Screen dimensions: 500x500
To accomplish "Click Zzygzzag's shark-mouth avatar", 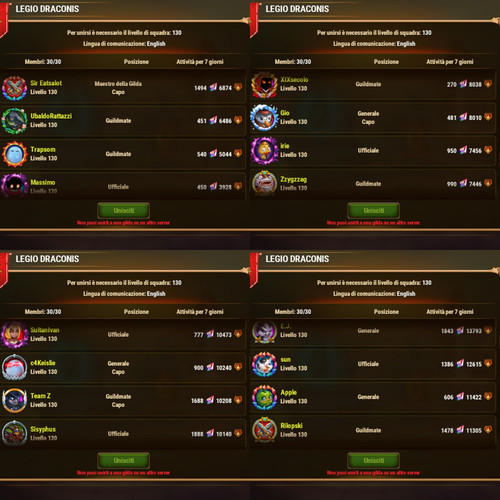I will point(264,183).
